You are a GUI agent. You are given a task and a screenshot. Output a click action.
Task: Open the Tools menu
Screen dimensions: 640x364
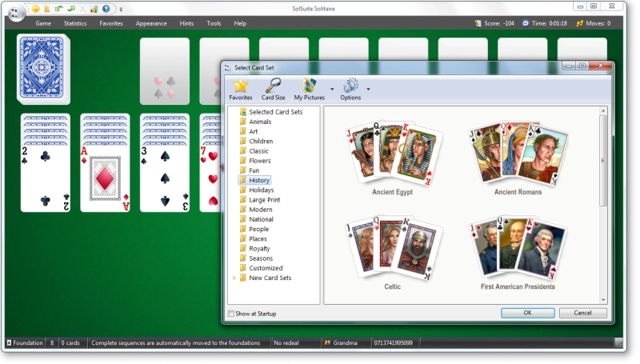[x=214, y=23]
